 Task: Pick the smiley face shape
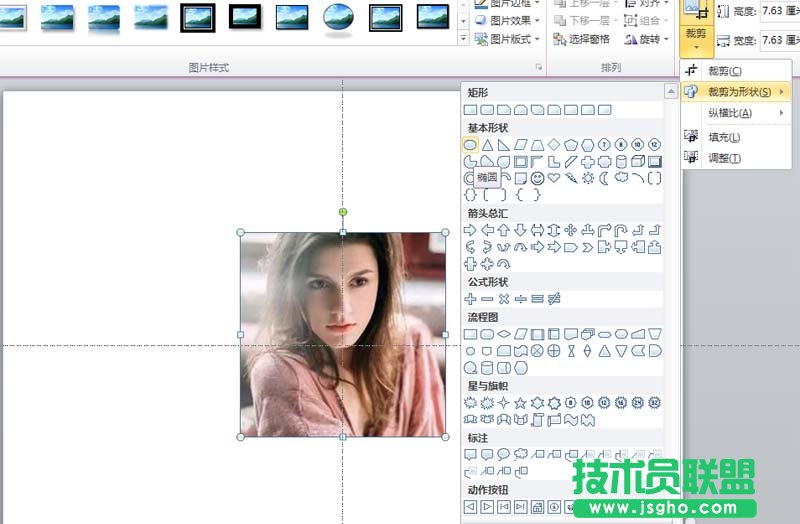(537, 178)
